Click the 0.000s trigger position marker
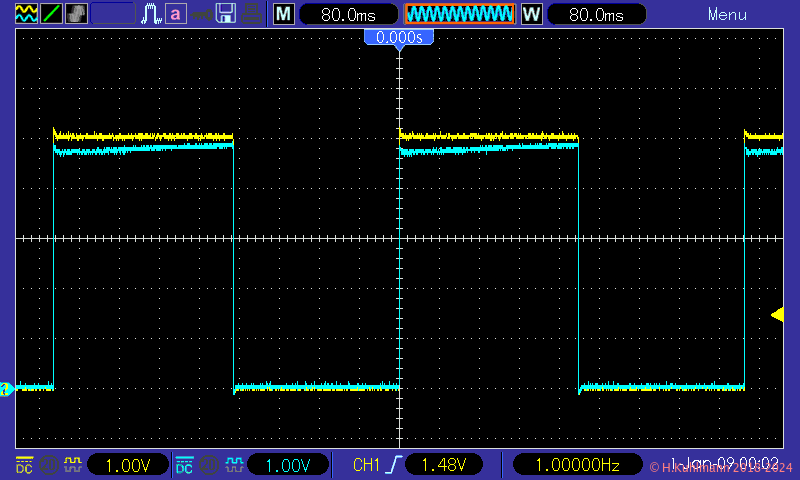Screen dimensions: 800x480 pyautogui.click(x=399, y=38)
